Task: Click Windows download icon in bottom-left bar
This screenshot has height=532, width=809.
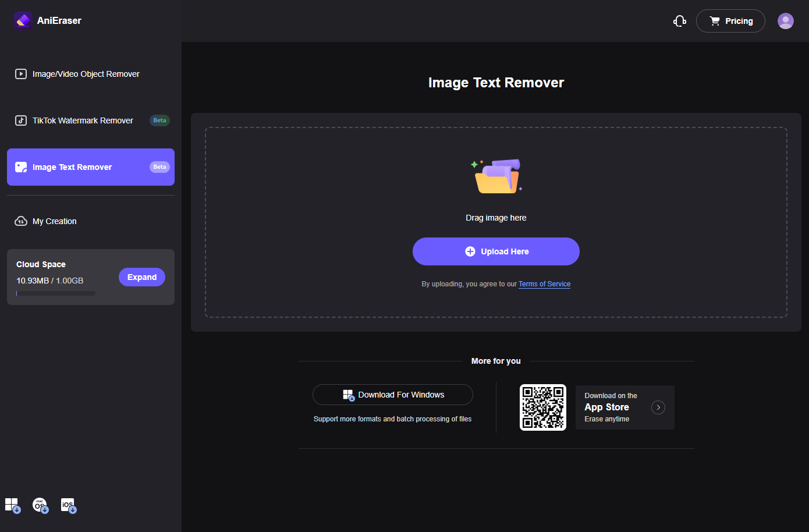Action: [x=13, y=505]
